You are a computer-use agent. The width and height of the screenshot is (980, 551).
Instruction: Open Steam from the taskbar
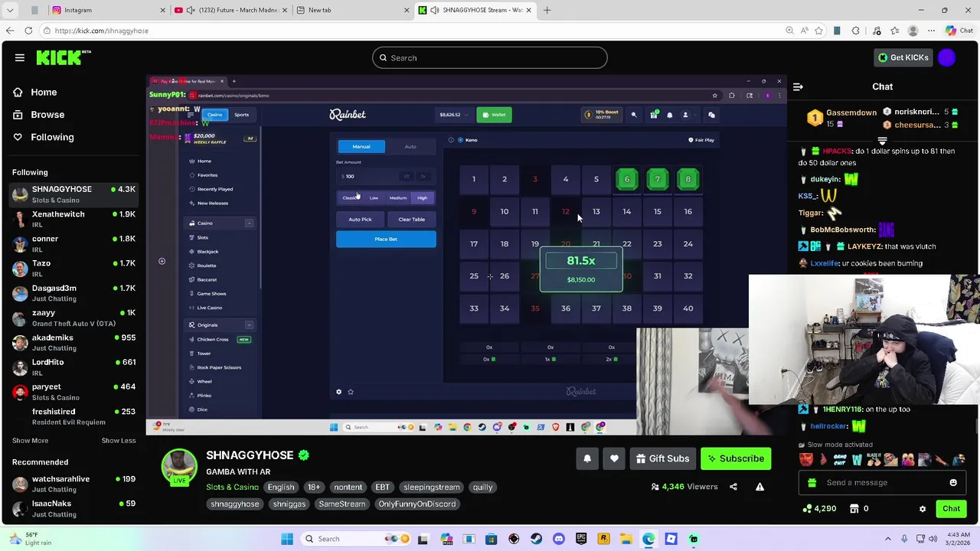coord(536,539)
